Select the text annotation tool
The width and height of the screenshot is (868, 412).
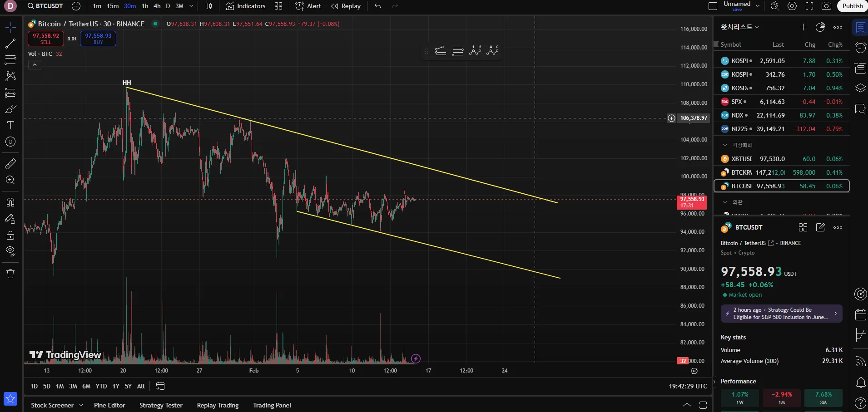[10, 126]
